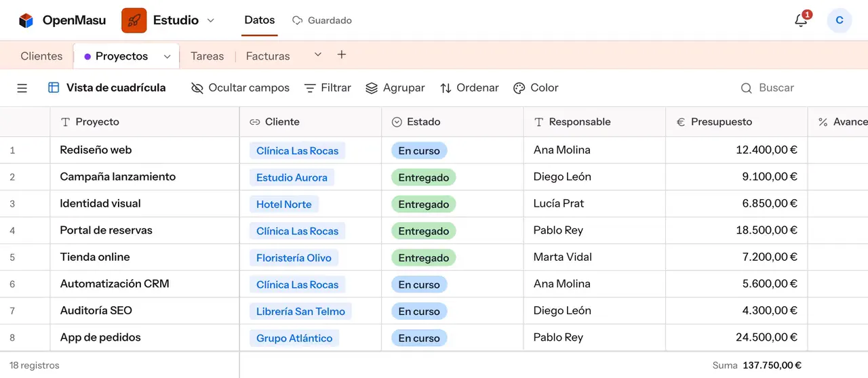
Task: Select row number 7
Action: 12,312
